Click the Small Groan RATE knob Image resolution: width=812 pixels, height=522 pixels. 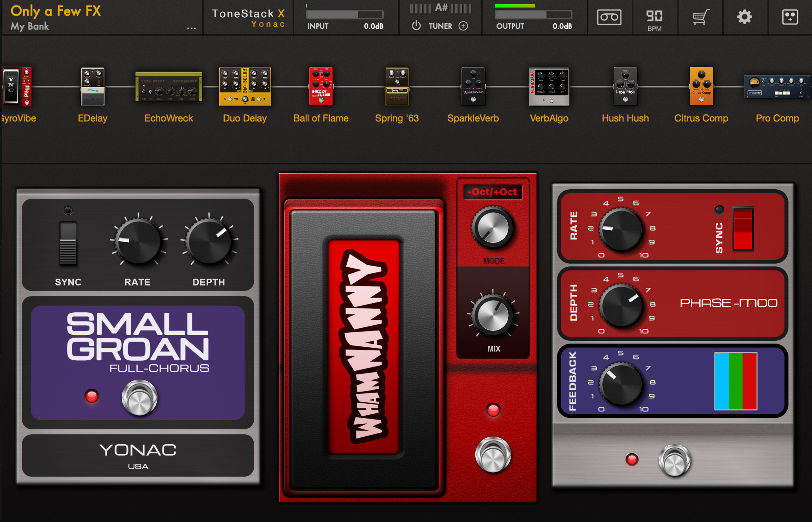(138, 242)
